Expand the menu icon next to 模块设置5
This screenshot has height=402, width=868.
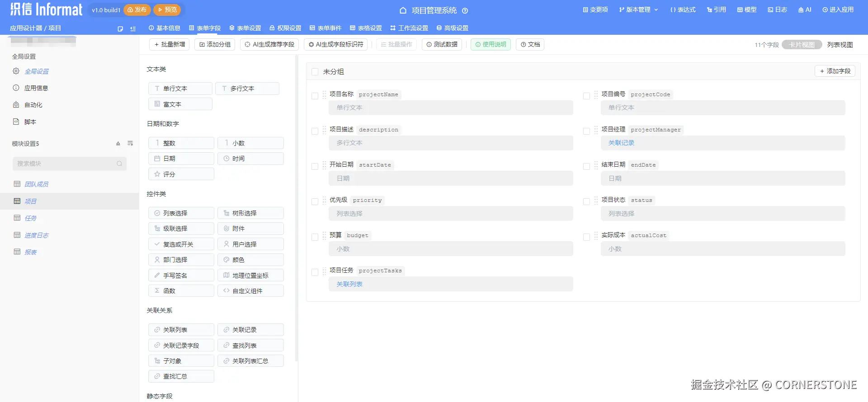(x=130, y=144)
